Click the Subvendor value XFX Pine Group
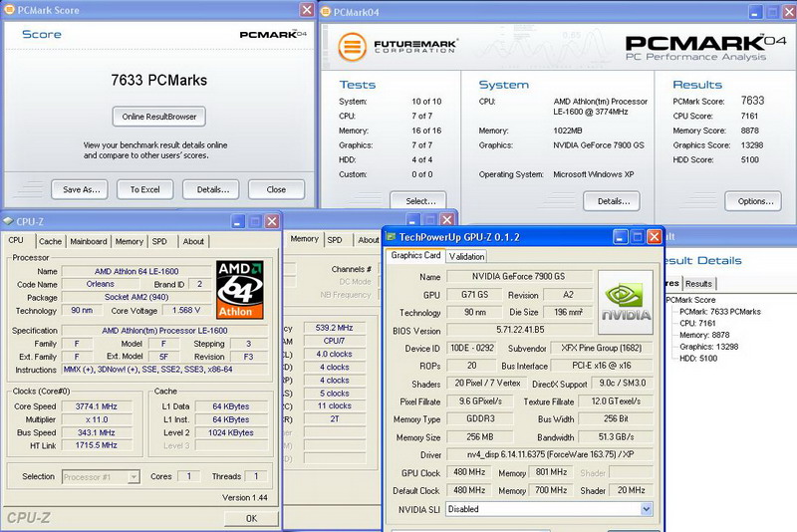The height and width of the screenshot is (532, 797). click(602, 349)
